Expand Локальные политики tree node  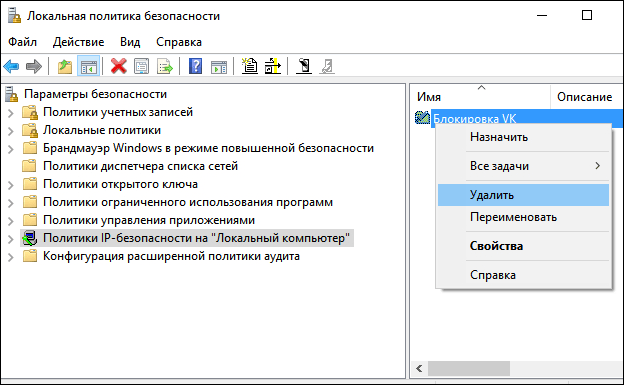pyautogui.click(x=11, y=131)
